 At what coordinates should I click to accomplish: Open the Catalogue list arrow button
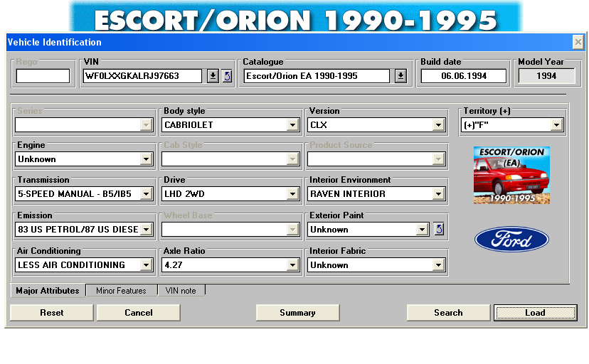coord(400,76)
